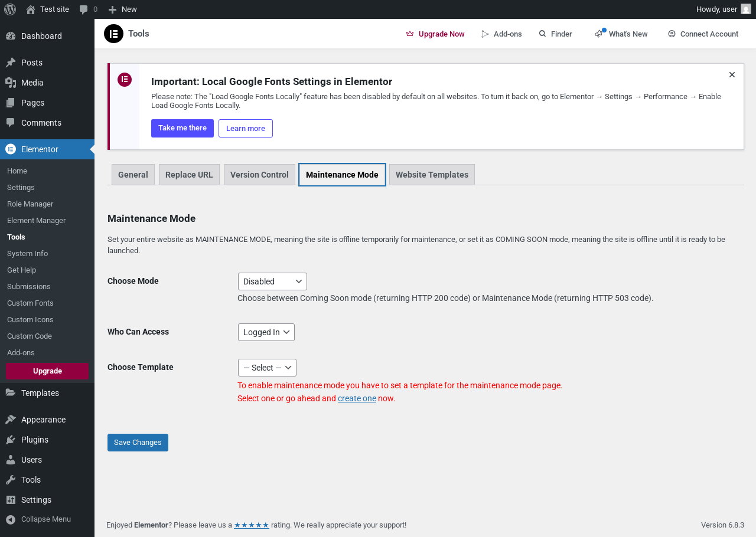The image size is (756, 537).
Task: Open Finder via the magnifier icon
Action: point(542,34)
